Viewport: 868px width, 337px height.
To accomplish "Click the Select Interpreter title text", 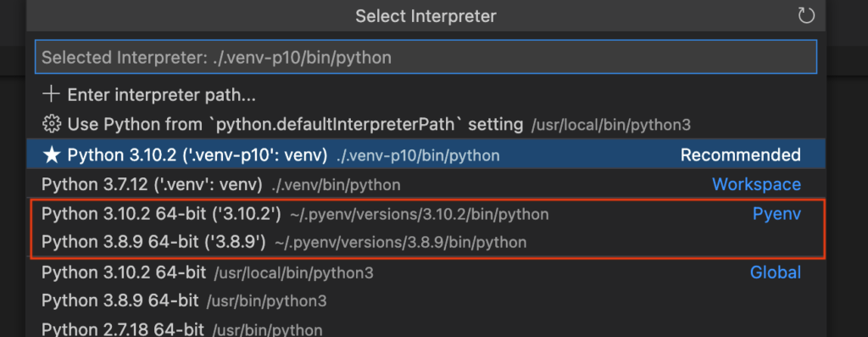I will click(x=426, y=15).
